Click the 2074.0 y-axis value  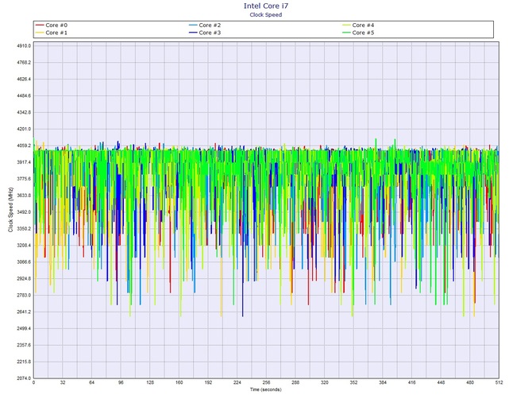pos(24,378)
